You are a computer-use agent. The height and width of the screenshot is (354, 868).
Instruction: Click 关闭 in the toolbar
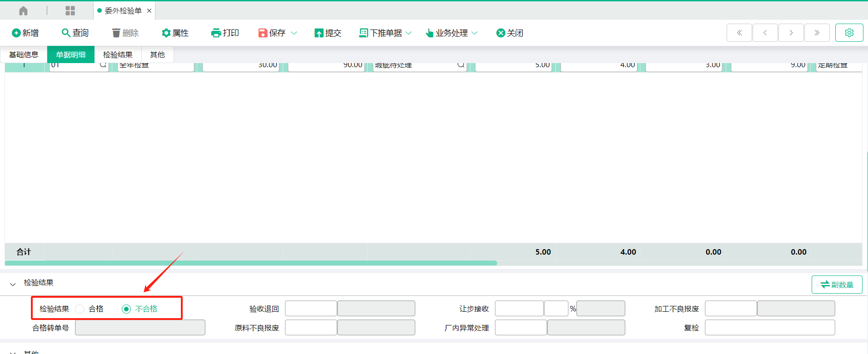[x=510, y=33]
